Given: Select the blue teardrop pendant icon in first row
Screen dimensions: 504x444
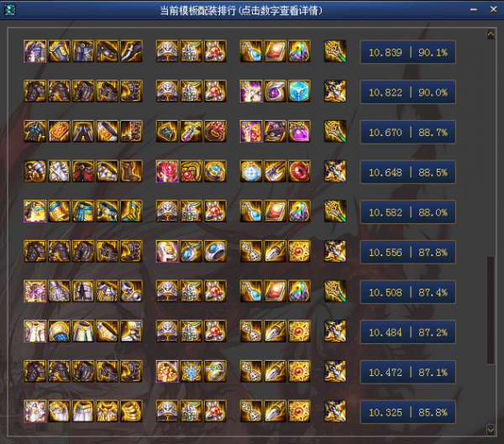Looking at the screenshot, I should pyautogui.click(x=251, y=51).
